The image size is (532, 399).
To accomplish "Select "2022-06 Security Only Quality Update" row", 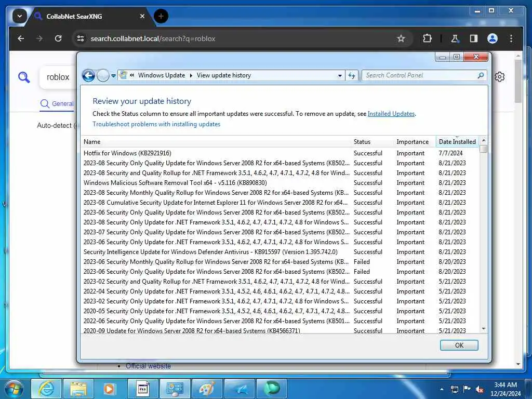I will pos(280,321).
